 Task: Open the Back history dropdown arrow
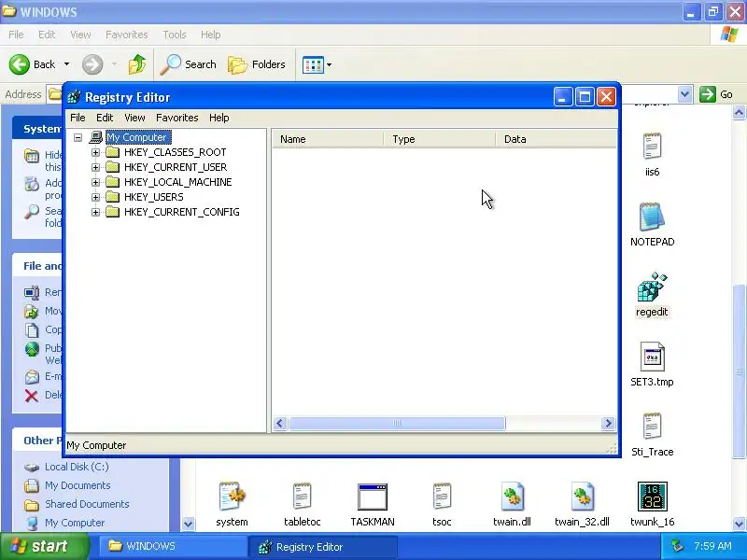point(66,64)
